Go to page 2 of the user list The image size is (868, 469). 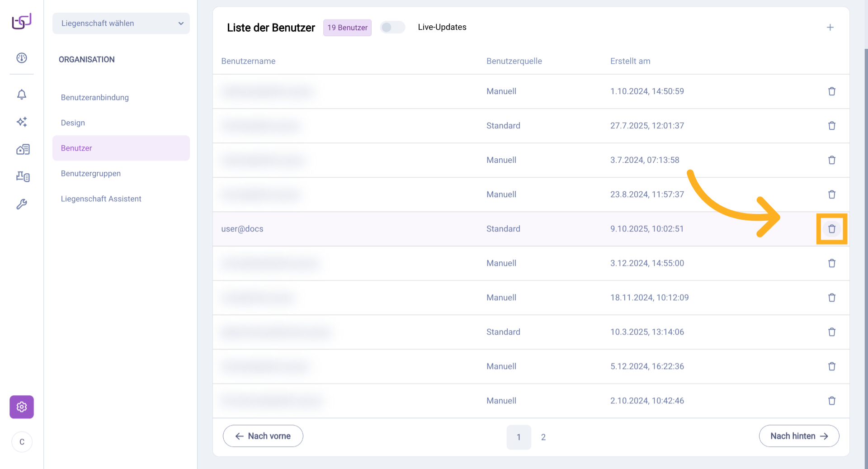click(x=543, y=437)
